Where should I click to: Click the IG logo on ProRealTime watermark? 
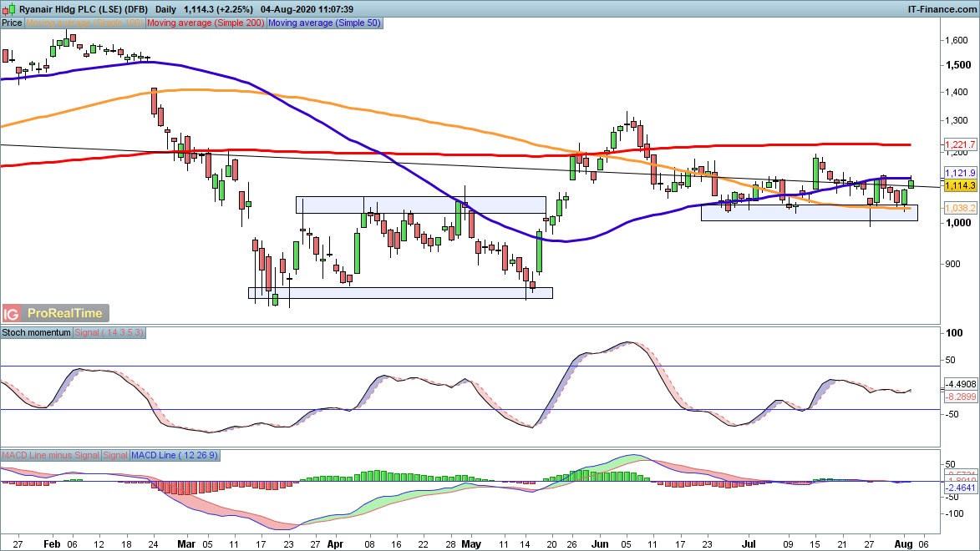tap(12, 313)
